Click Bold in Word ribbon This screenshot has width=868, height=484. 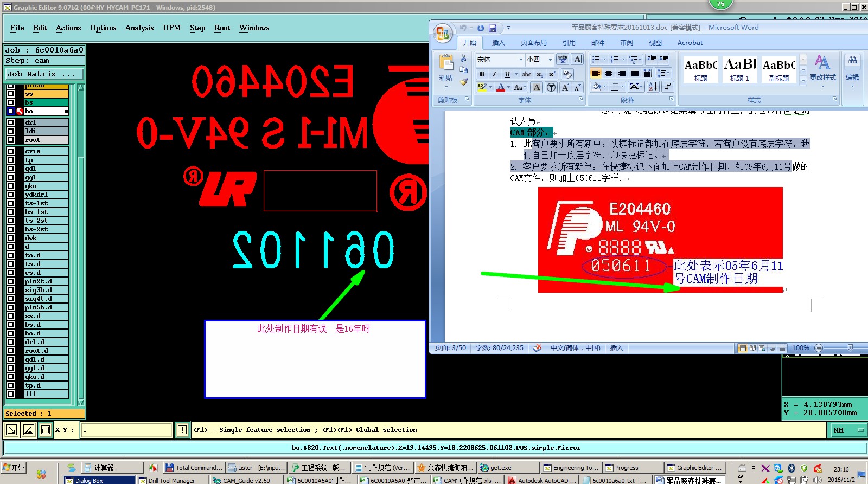pos(482,74)
